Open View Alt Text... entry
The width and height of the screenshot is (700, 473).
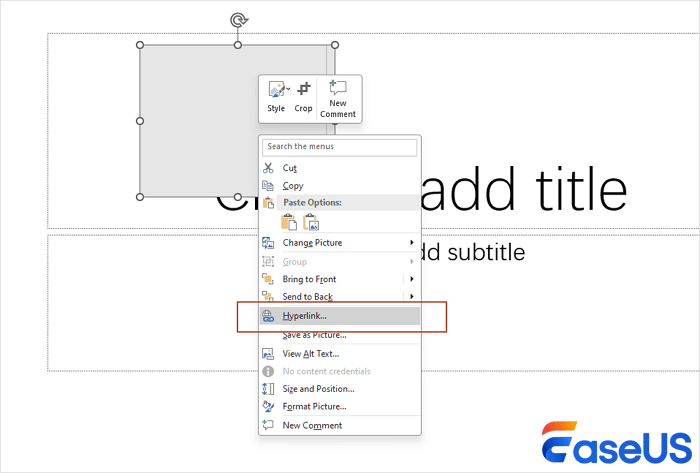pyautogui.click(x=340, y=354)
